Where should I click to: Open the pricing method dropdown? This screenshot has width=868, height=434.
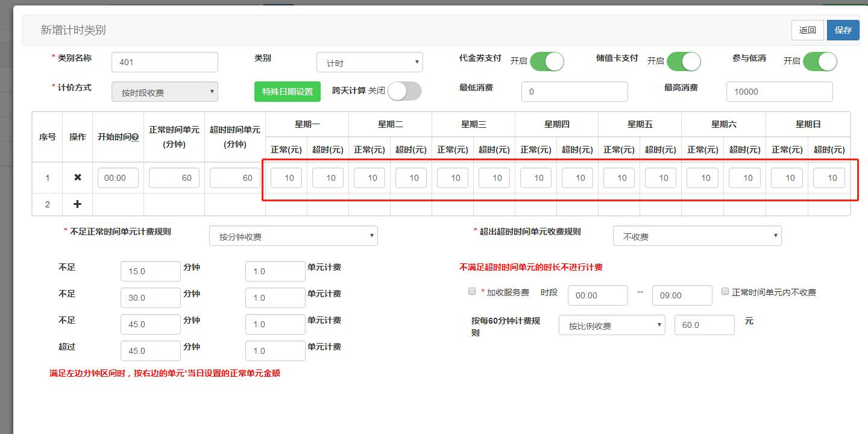click(x=165, y=92)
